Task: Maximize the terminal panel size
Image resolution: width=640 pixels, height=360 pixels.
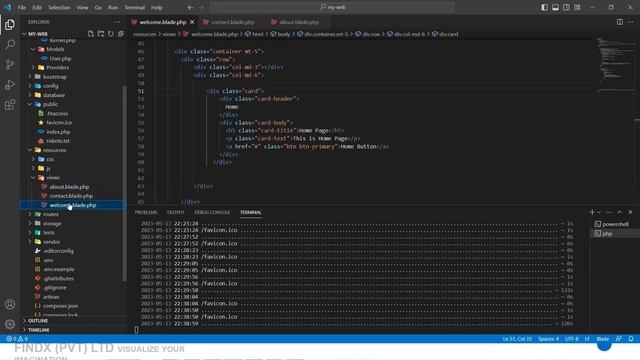Action: (x=620, y=212)
